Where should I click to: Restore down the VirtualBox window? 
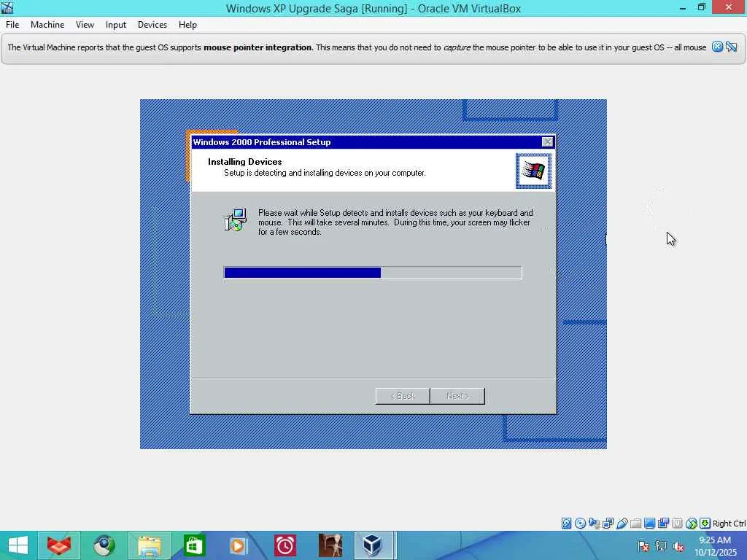coord(701,7)
